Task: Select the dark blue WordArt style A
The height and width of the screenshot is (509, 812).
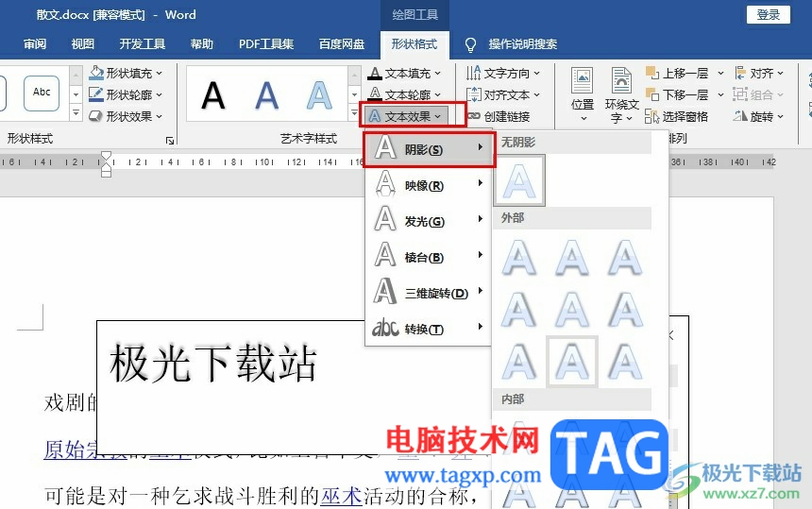Action: [266, 95]
